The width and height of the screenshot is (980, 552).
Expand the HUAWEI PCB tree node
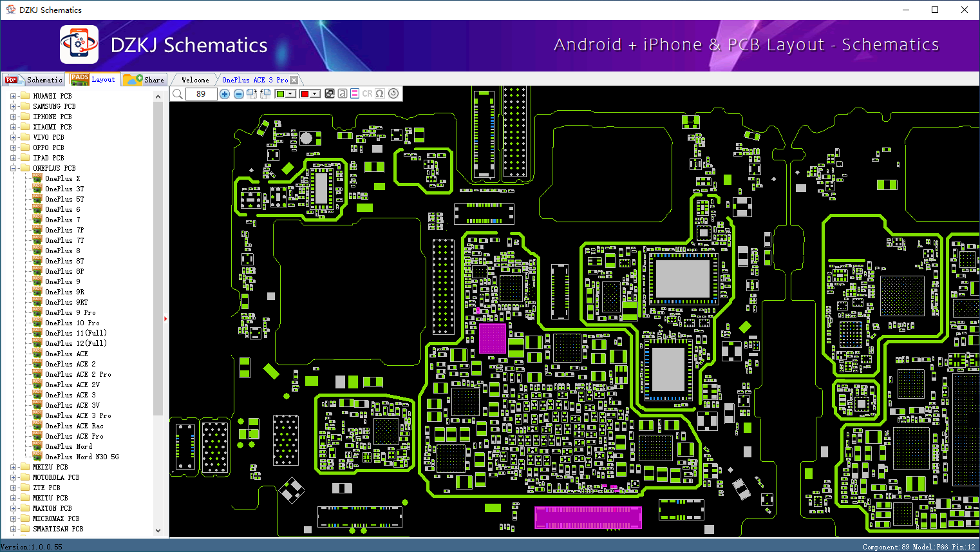pyautogui.click(x=13, y=96)
